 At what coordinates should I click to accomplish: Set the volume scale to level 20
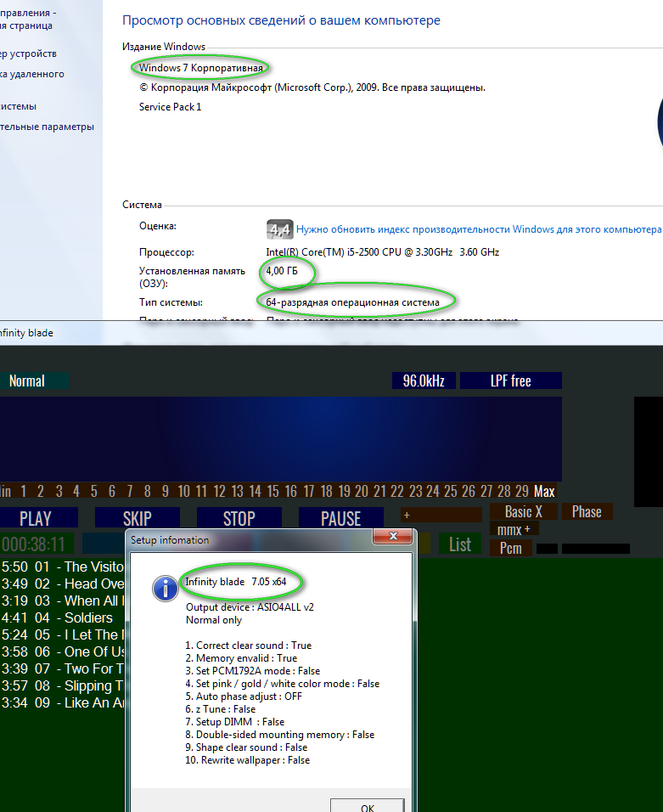coord(362,491)
